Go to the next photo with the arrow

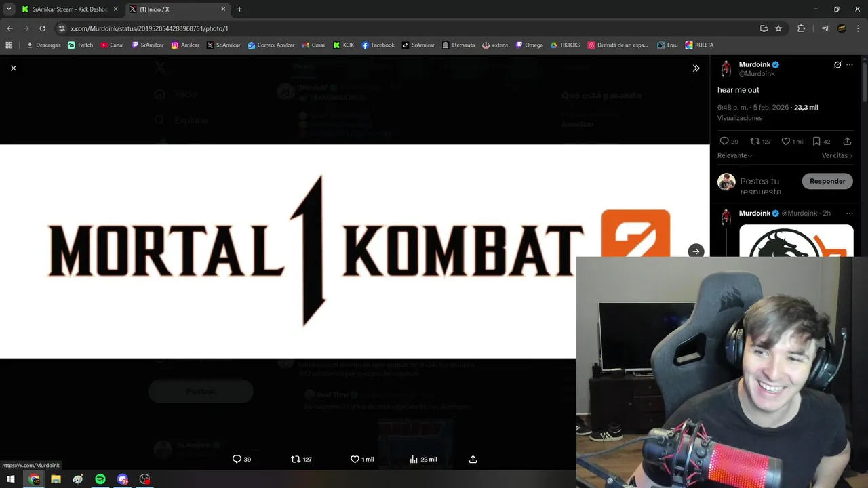696,251
